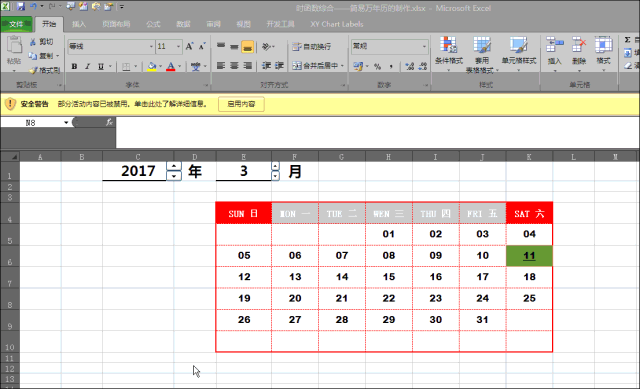Increase year with spinner up arrow
Image resolution: width=640 pixels, height=389 pixels.
(x=174, y=166)
